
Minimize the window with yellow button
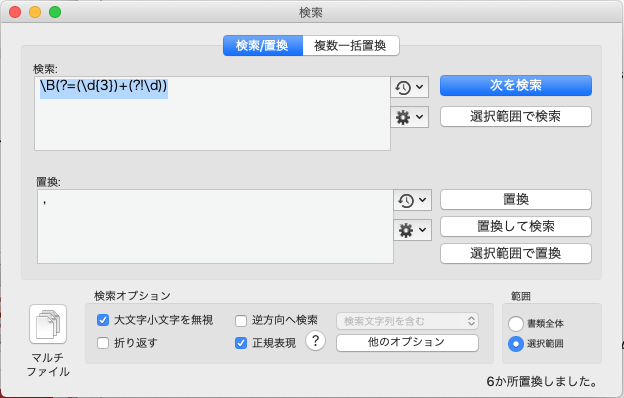click(x=35, y=12)
